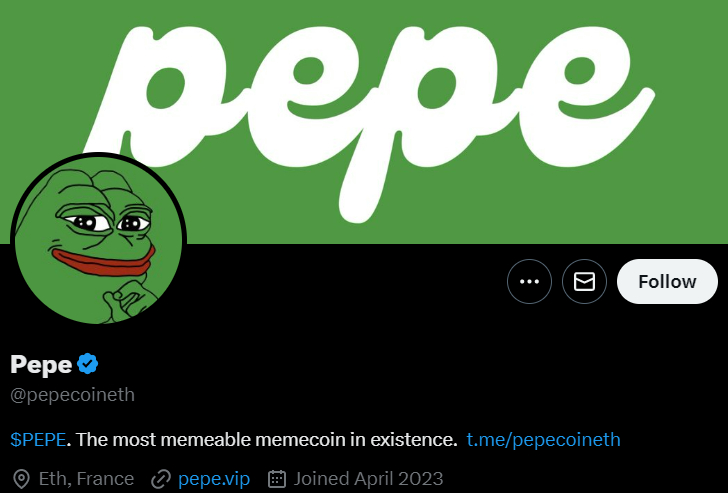Click the calendar icon next to Joined
This screenshot has height=493, width=728.
pos(277,479)
